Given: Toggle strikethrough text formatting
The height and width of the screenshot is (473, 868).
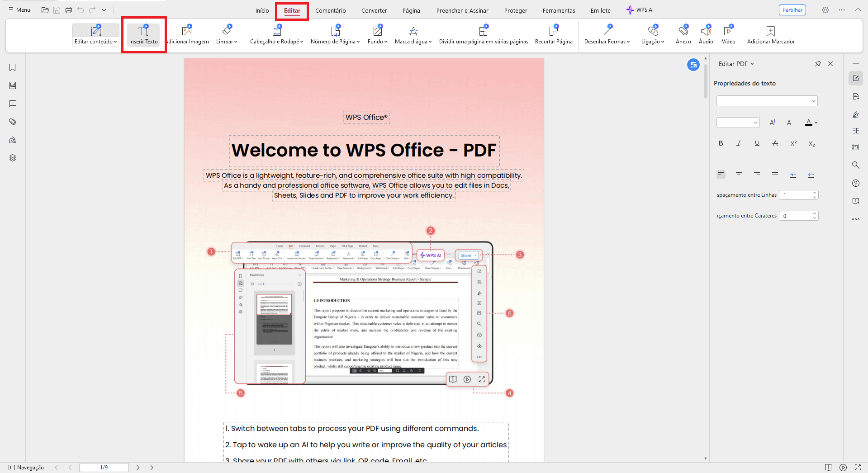Looking at the screenshot, I should (775, 143).
